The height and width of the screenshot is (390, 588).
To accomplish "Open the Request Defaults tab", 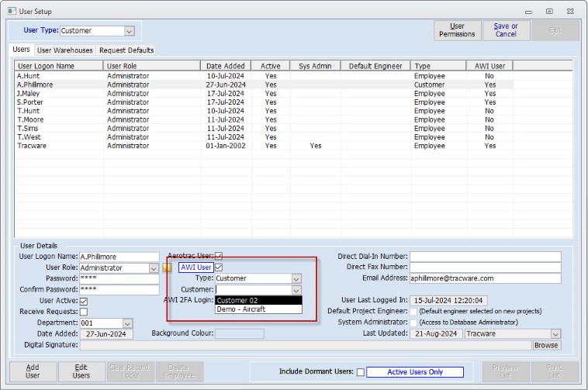I will 126,50.
